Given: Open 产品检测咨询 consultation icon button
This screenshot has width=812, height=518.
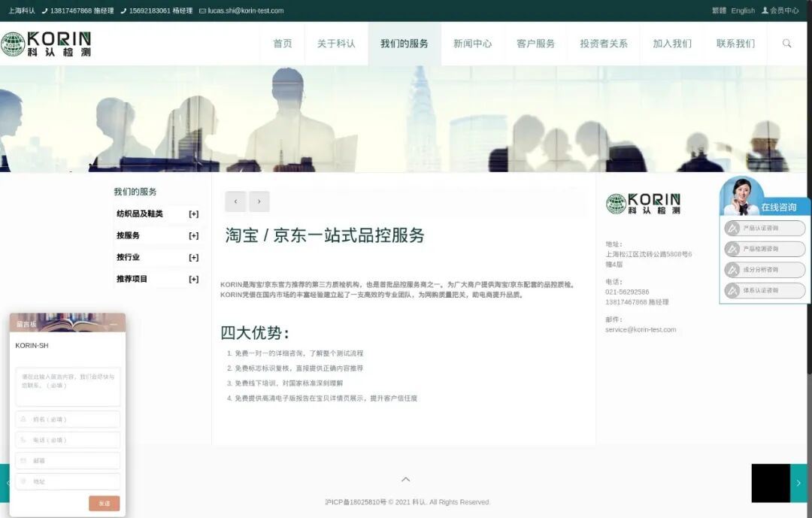Looking at the screenshot, I should point(764,249).
